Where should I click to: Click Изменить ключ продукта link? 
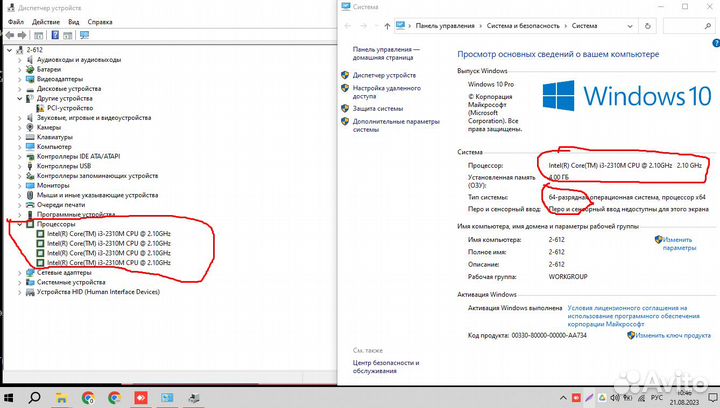click(673, 335)
